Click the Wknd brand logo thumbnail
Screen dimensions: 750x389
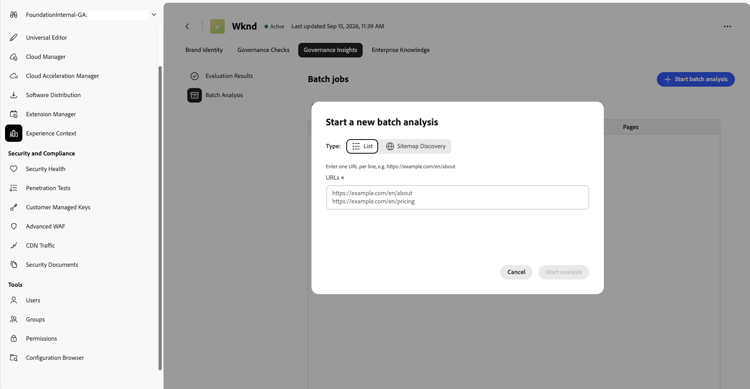point(217,26)
